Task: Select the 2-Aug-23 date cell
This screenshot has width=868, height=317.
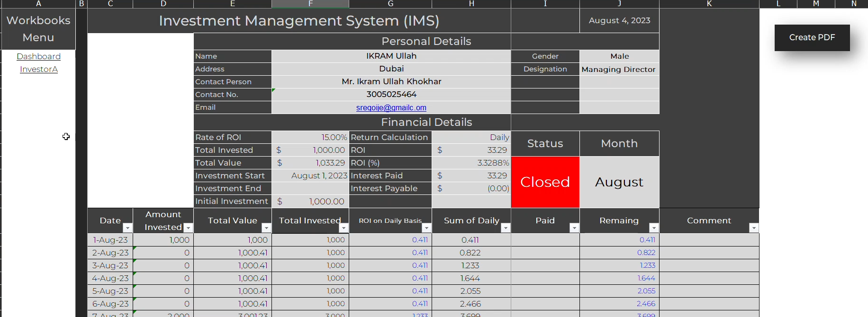Action: (110, 253)
